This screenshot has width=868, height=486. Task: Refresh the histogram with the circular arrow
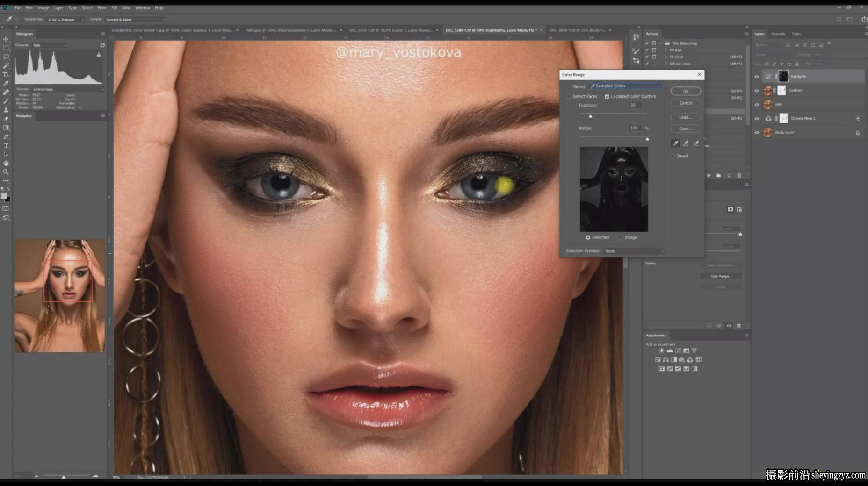pyautogui.click(x=102, y=45)
